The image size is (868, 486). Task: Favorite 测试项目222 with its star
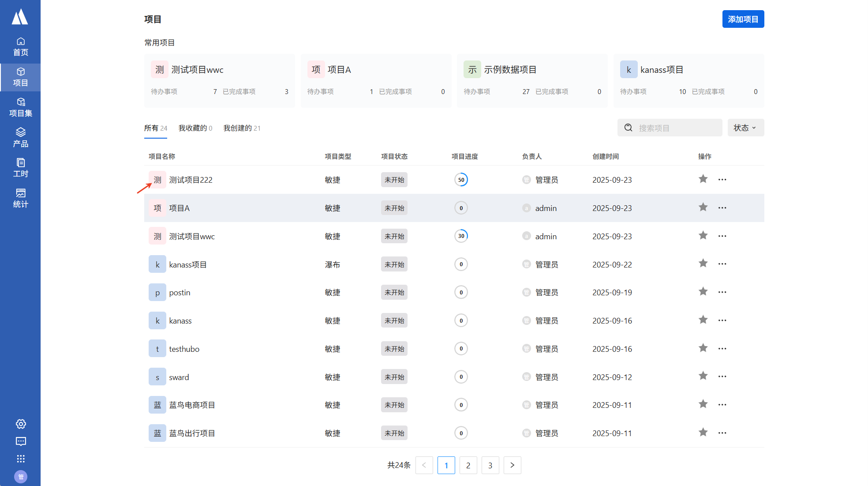[x=703, y=179]
